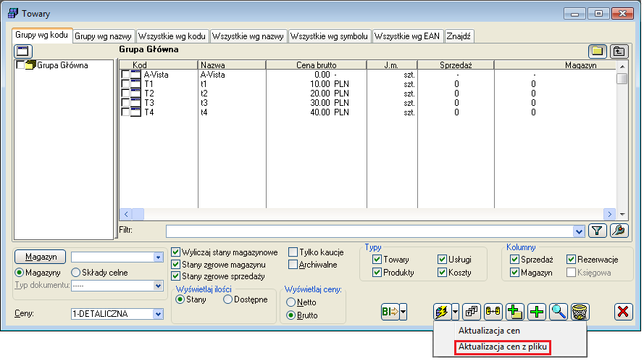Open the lightning button dropdown arrow

point(455,312)
